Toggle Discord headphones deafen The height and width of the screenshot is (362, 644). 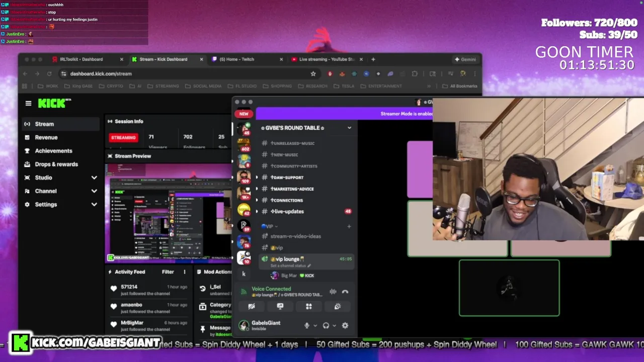(326, 326)
